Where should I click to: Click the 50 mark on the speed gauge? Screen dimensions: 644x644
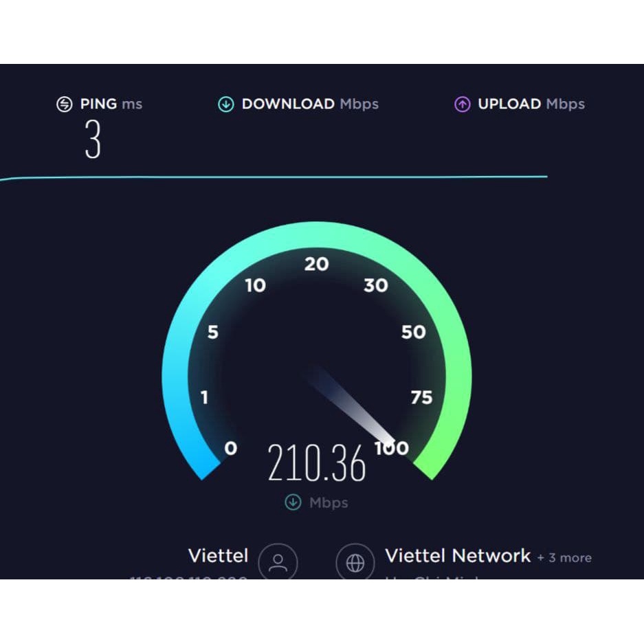point(414,332)
